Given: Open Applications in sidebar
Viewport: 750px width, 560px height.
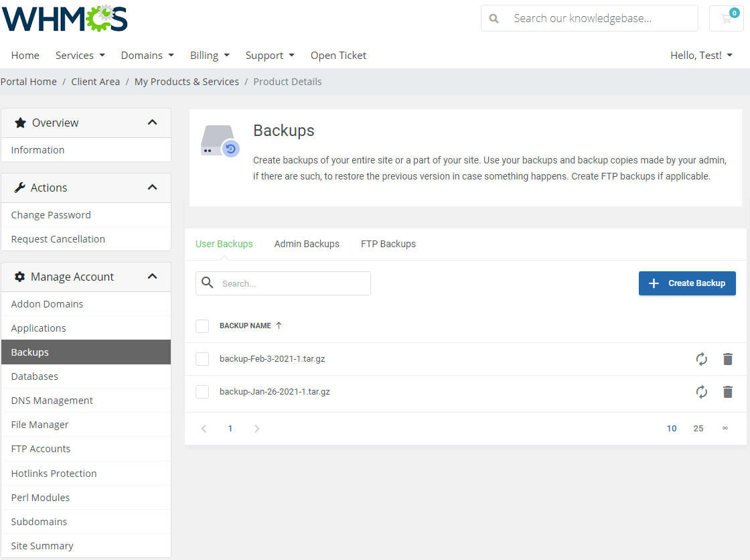Looking at the screenshot, I should pyautogui.click(x=86, y=328).
